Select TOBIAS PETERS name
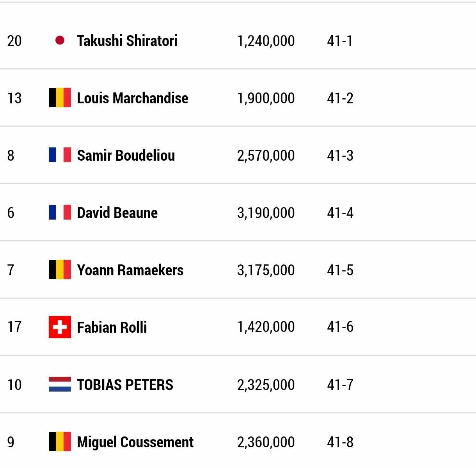The width and height of the screenshot is (476, 468). (x=125, y=385)
